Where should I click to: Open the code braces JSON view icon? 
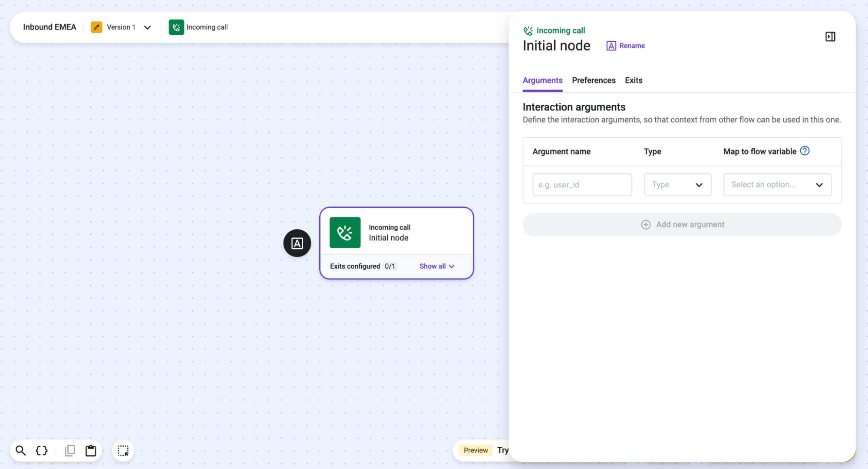(42, 451)
